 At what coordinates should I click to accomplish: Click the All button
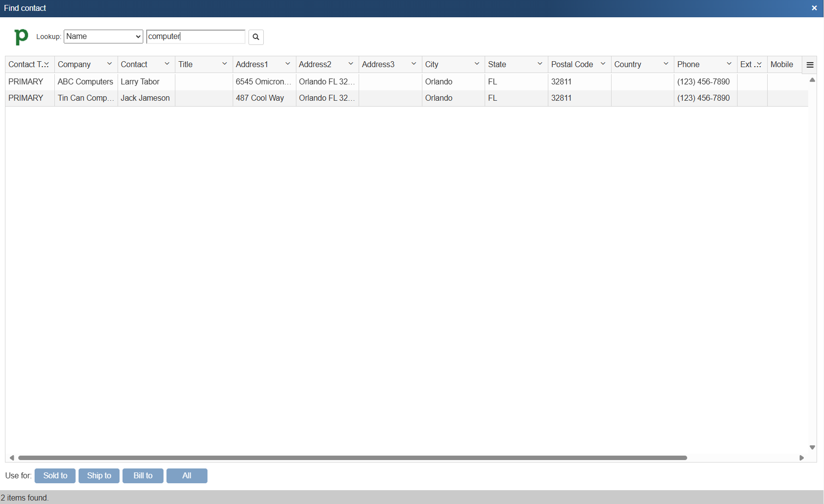click(187, 475)
